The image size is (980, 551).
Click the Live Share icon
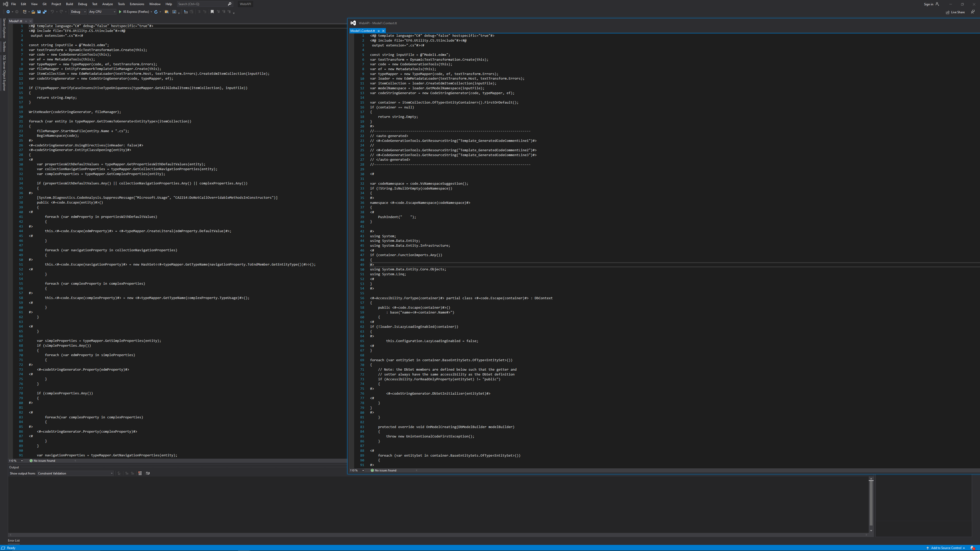[x=948, y=12]
